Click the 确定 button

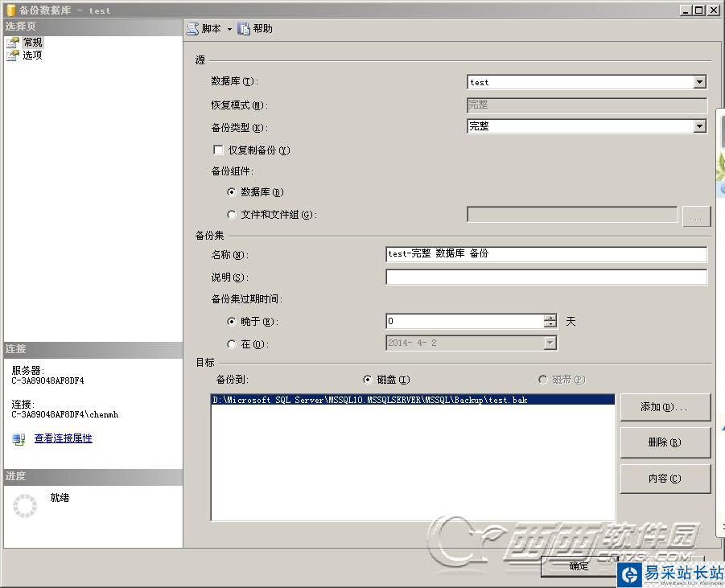click(579, 565)
